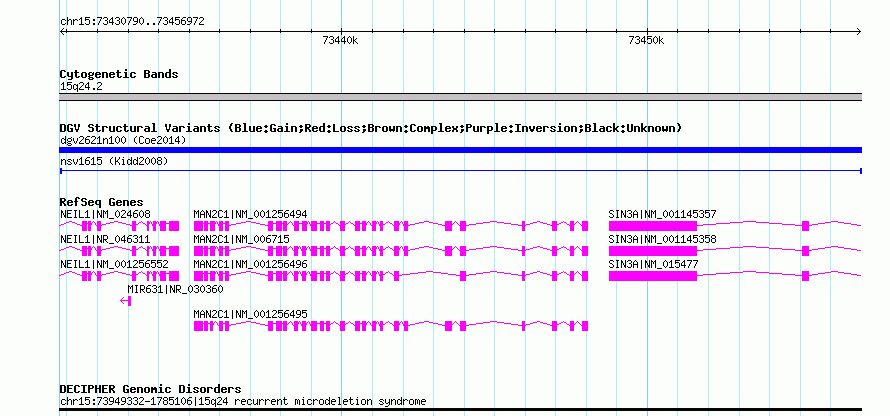This screenshot has height=416, width=890.
Task: Open the DECIPHER Genomic Disorders track title
Action: (150, 389)
